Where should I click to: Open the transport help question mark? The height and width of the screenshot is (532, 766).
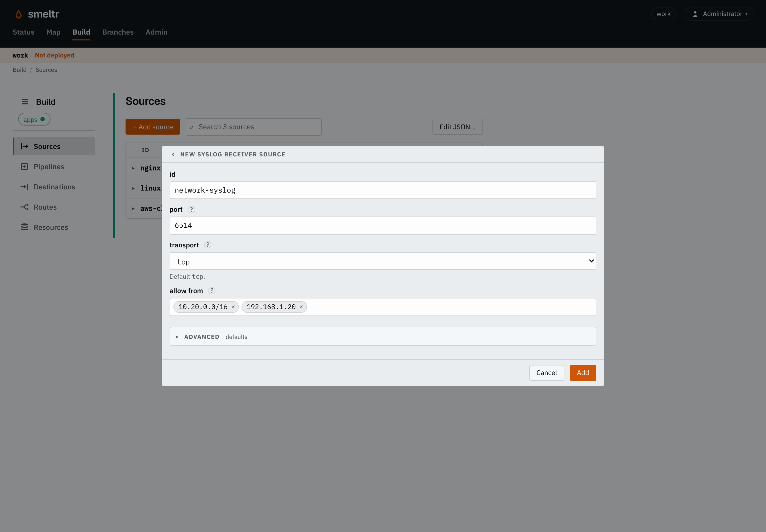pyautogui.click(x=208, y=245)
